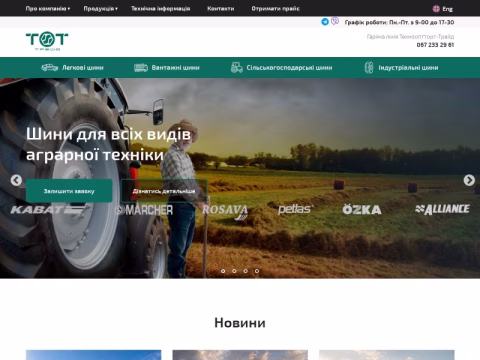Open 'Сільськогосподарські шини' category
This screenshot has height=360, width=480.
coord(289,68)
